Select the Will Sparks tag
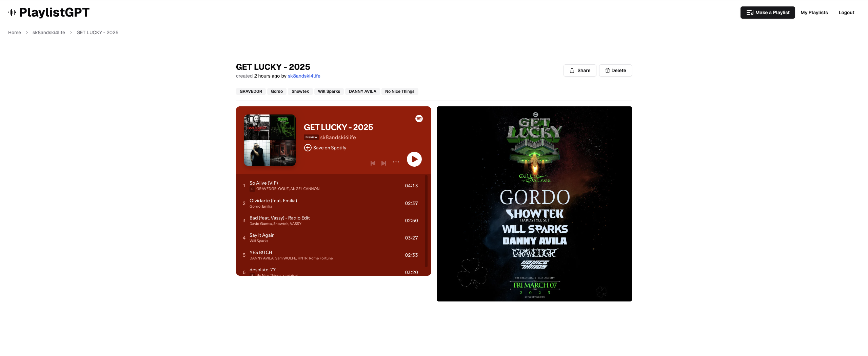This screenshot has height=356, width=868. [329, 91]
